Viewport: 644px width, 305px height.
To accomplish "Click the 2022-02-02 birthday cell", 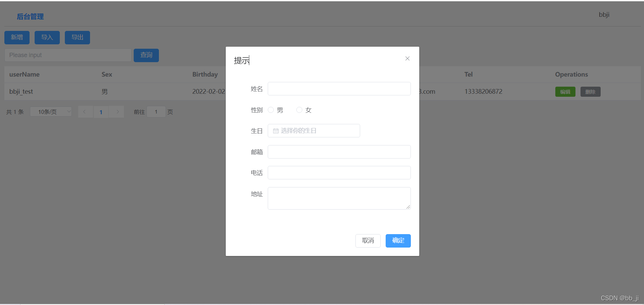I will (x=209, y=91).
